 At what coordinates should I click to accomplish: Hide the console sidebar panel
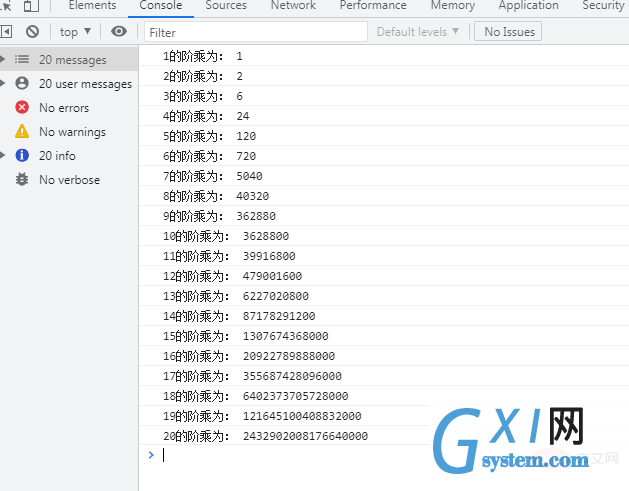pos(6,31)
